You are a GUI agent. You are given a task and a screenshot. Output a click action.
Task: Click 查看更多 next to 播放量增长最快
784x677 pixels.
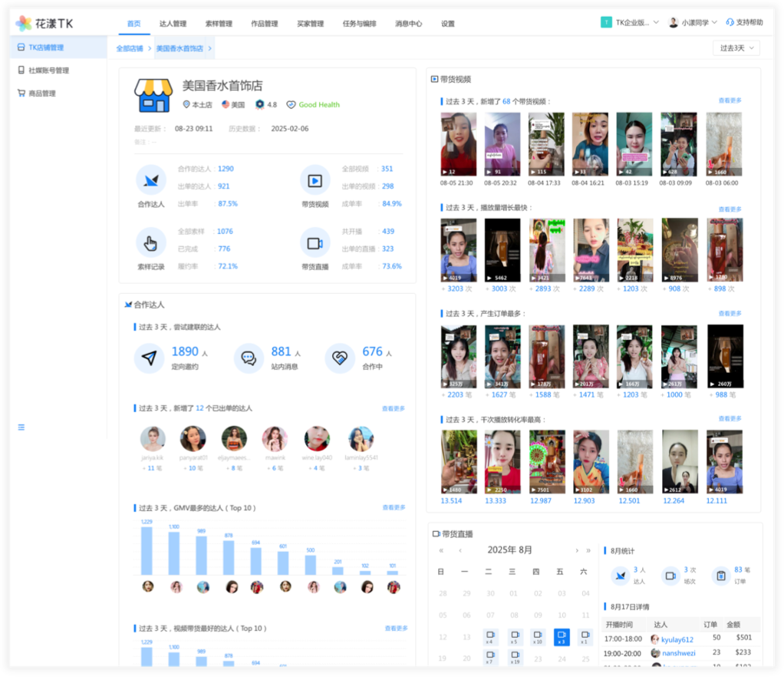pos(730,209)
